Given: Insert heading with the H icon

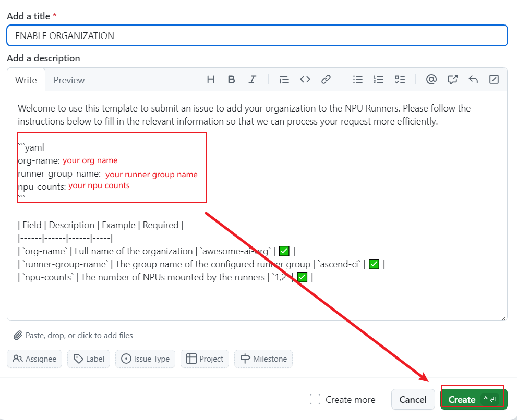Looking at the screenshot, I should [x=211, y=79].
